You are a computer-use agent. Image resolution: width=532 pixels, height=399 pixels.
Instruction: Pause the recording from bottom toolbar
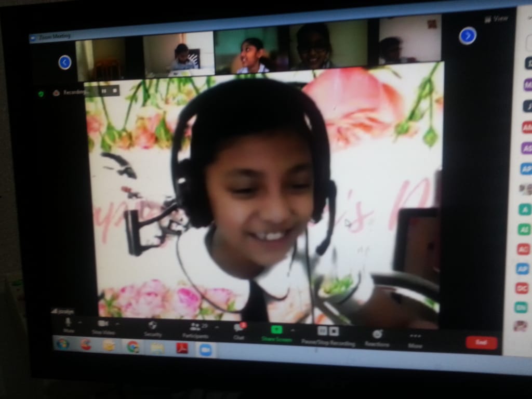point(322,331)
